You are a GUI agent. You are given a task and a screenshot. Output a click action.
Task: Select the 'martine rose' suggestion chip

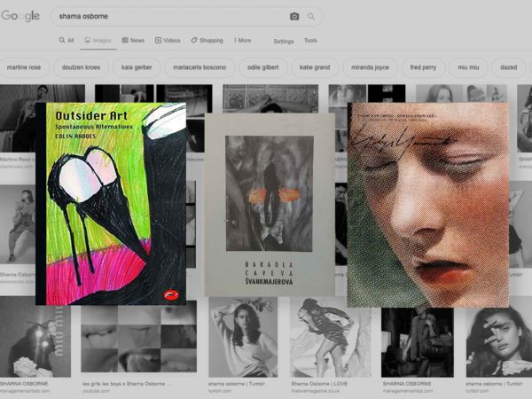coord(24,67)
